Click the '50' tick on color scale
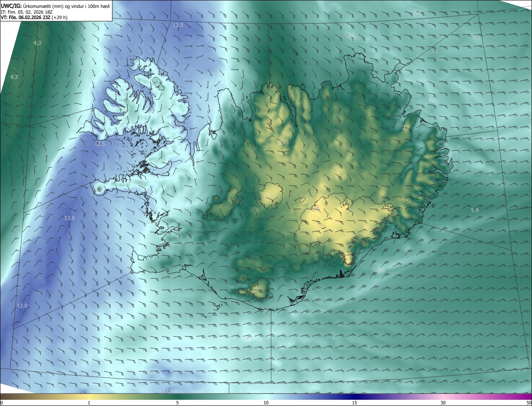Screen dimensions: 532x406 (529, 403)
